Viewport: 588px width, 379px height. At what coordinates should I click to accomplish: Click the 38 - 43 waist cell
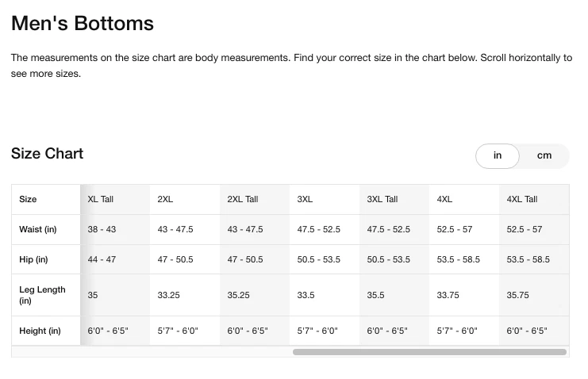tap(102, 229)
